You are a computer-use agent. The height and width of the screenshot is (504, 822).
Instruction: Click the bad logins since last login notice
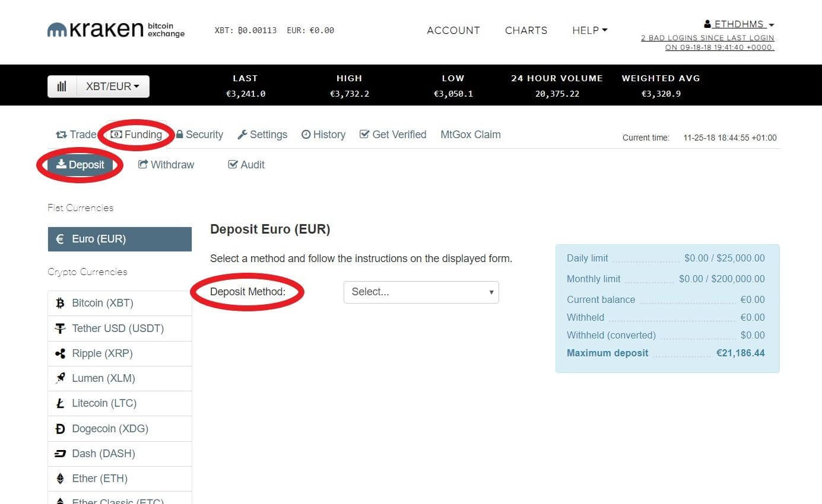707,43
